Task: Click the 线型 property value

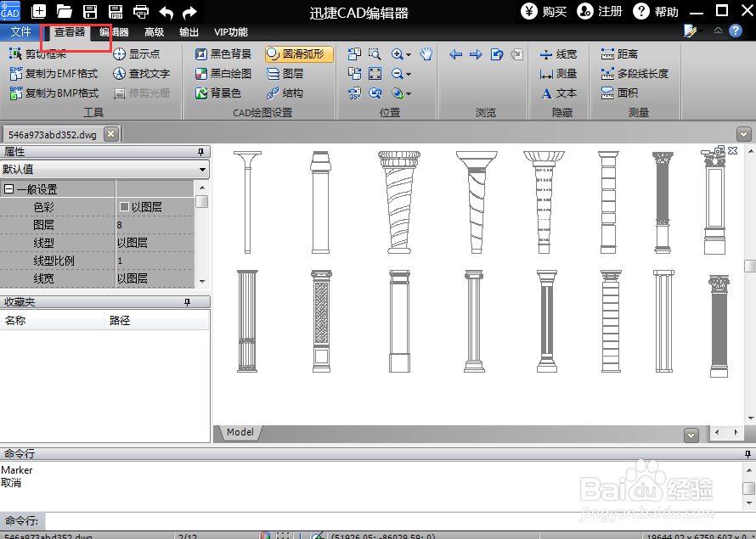Action: tap(155, 243)
